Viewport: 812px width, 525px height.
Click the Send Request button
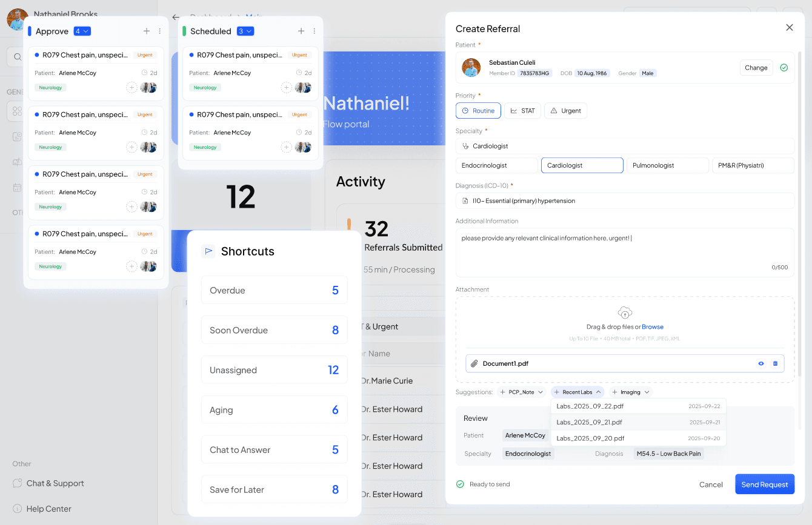point(764,484)
